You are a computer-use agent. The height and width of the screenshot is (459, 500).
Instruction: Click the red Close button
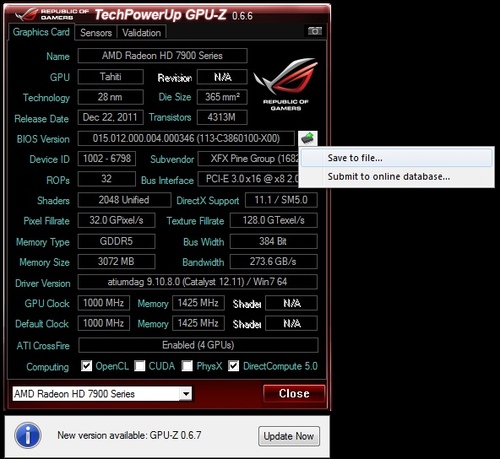294,394
